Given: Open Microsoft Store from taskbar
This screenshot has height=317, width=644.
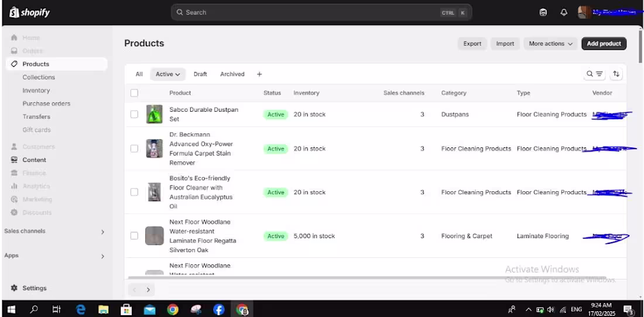Looking at the screenshot, I should coord(126,309).
